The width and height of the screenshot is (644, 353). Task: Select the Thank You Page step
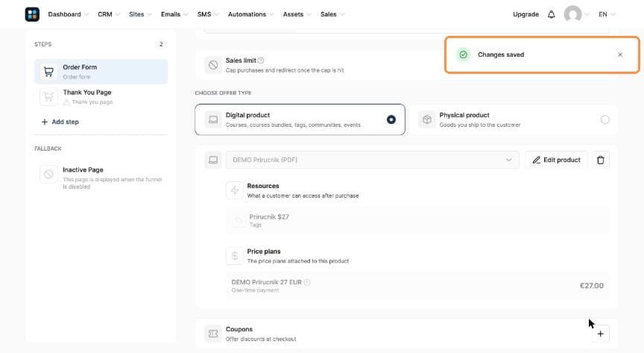coord(101,97)
